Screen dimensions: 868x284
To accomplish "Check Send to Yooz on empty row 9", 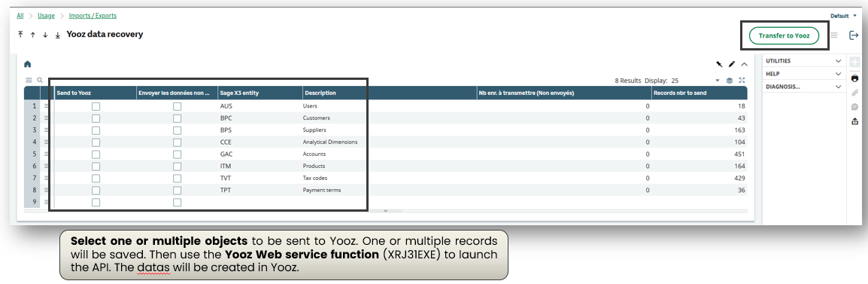I will pos(96,203).
